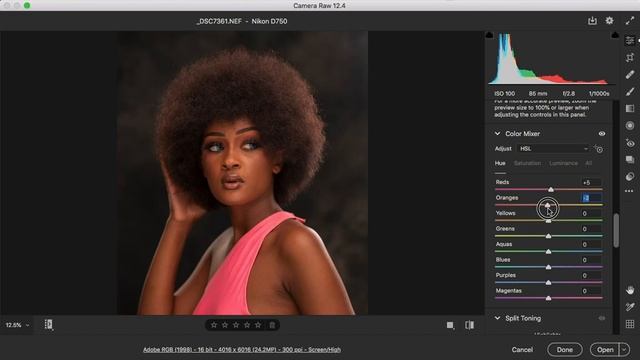Toggle Split Toning visibility eye
Viewport: 640px width, 360px height.
tap(602, 318)
